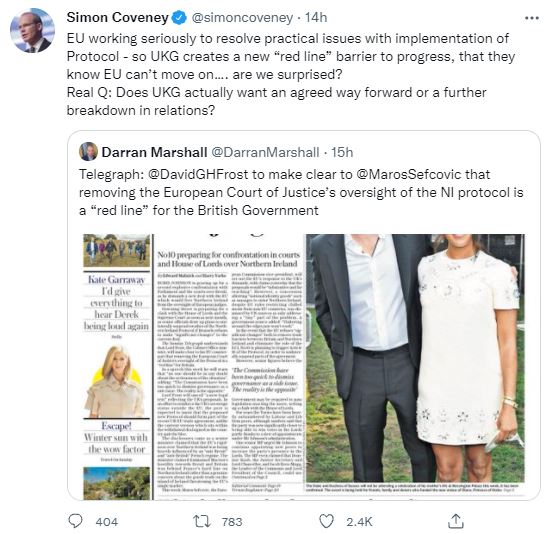This screenshot has height=534, width=552.
Task: Open the @DavidGHFrost mention
Action: pyautogui.click(x=199, y=174)
